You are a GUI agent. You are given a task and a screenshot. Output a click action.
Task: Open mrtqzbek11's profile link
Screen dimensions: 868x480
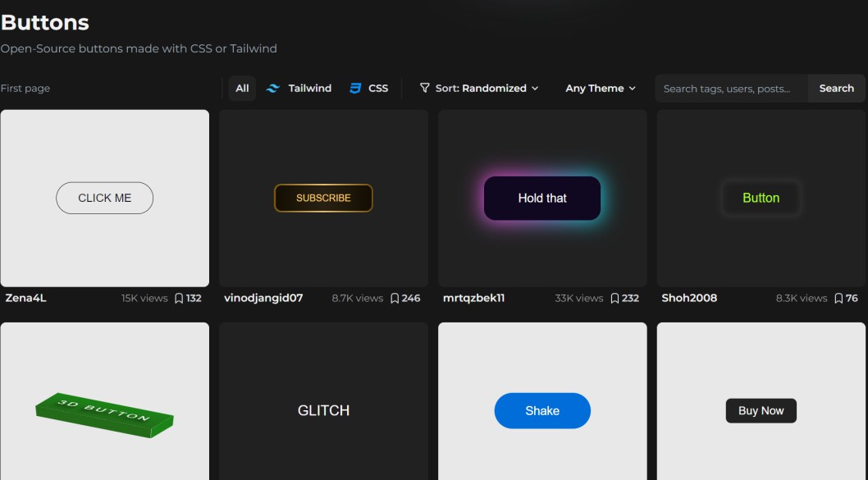click(x=474, y=299)
